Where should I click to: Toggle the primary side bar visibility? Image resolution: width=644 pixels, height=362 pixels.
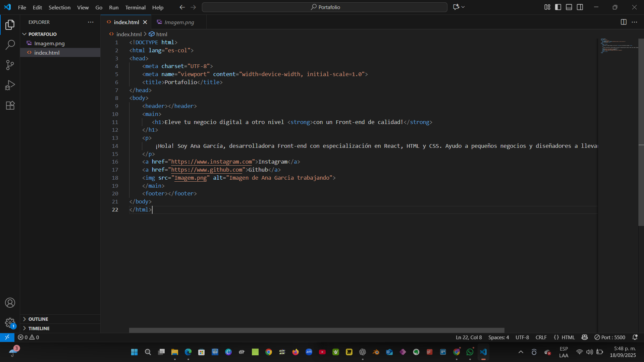coord(558,7)
